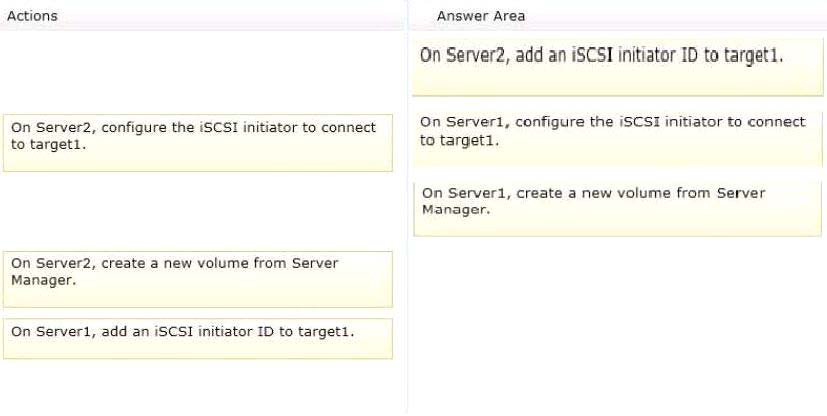Image resolution: width=827 pixels, height=416 pixels.
Task: Select 'On Server1, add an iSCSI initiator ID' action
Action: coord(198,338)
